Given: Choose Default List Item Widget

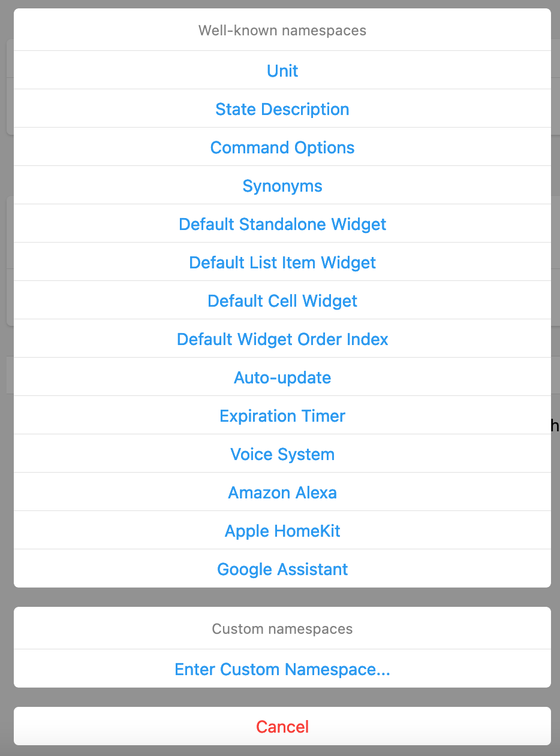Looking at the screenshot, I should coord(282,262).
